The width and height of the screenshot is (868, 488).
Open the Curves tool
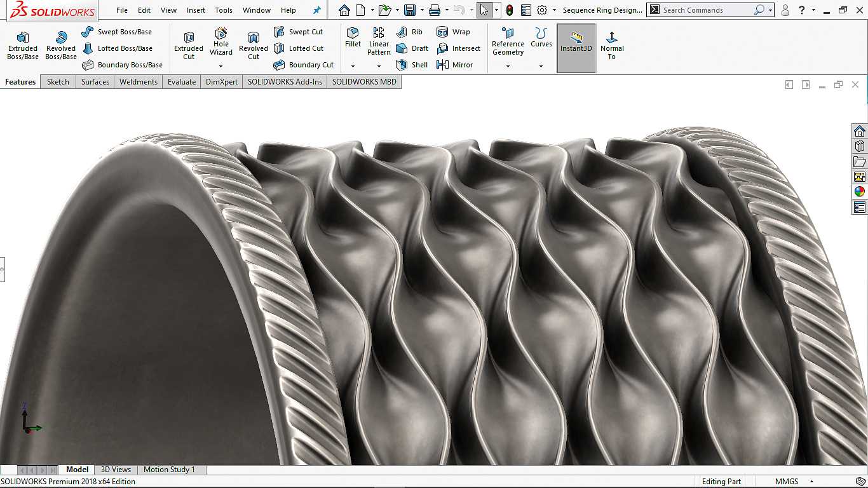pyautogui.click(x=541, y=38)
